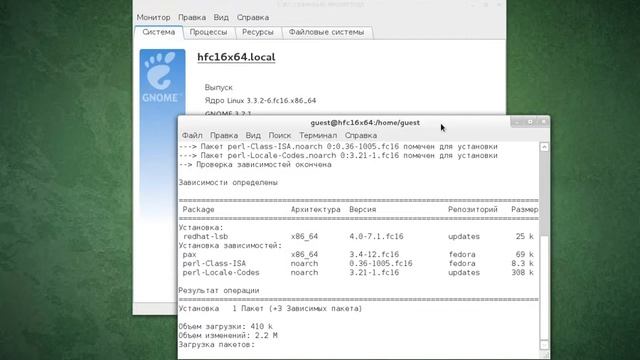Click the terminal scrollbar down arrow
This screenshot has height=360, width=640.
[x=544, y=345]
